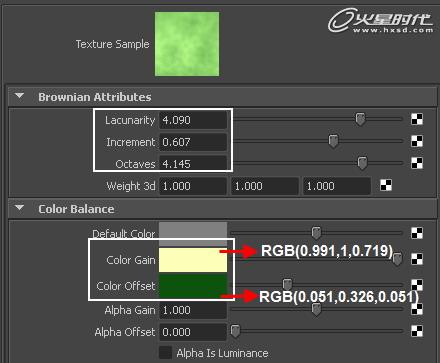440x363 pixels.
Task: Click the Alpha Offset map checker icon
Action: click(417, 331)
